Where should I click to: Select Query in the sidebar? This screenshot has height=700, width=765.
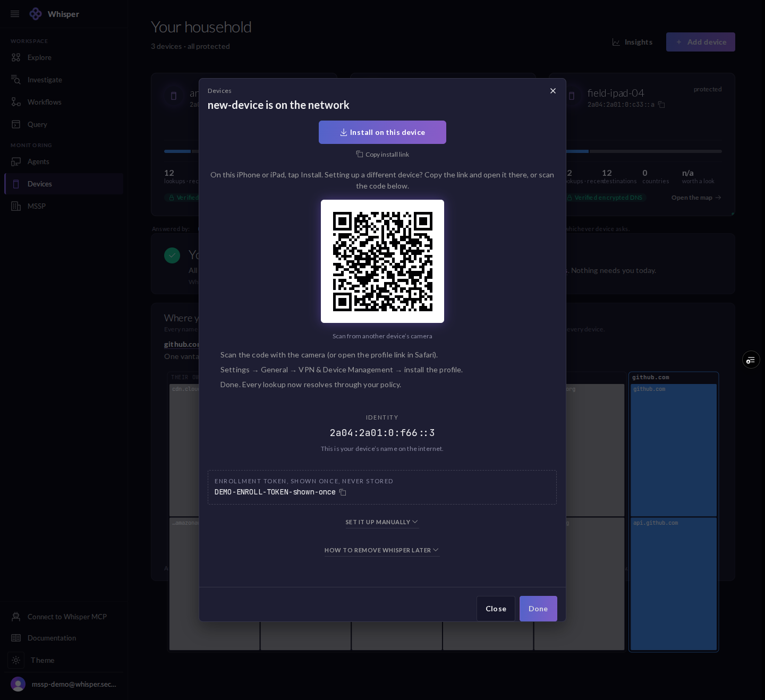[x=64, y=124]
